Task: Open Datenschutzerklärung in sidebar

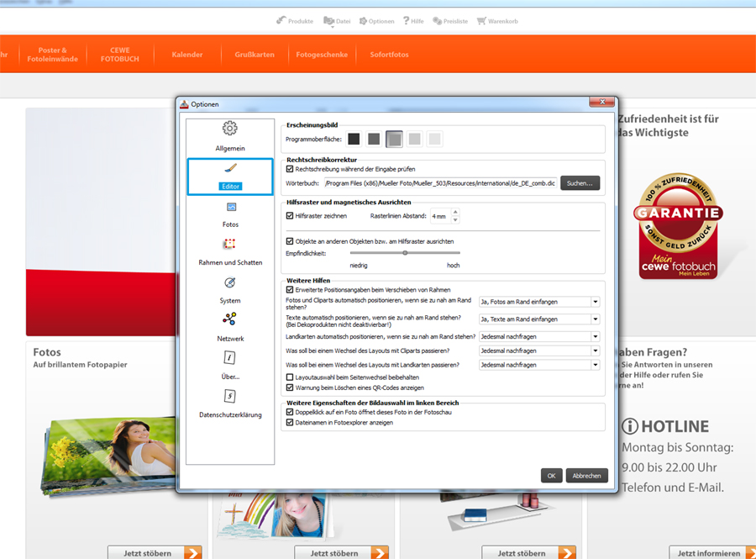Action: click(x=229, y=403)
